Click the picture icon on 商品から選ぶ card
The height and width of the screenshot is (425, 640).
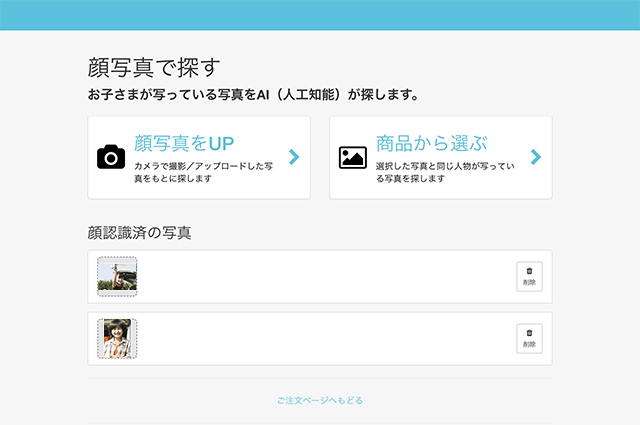[x=352, y=157]
